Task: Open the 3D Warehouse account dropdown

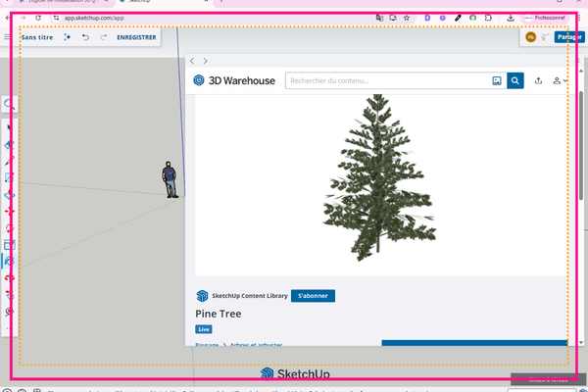Action: [560, 80]
